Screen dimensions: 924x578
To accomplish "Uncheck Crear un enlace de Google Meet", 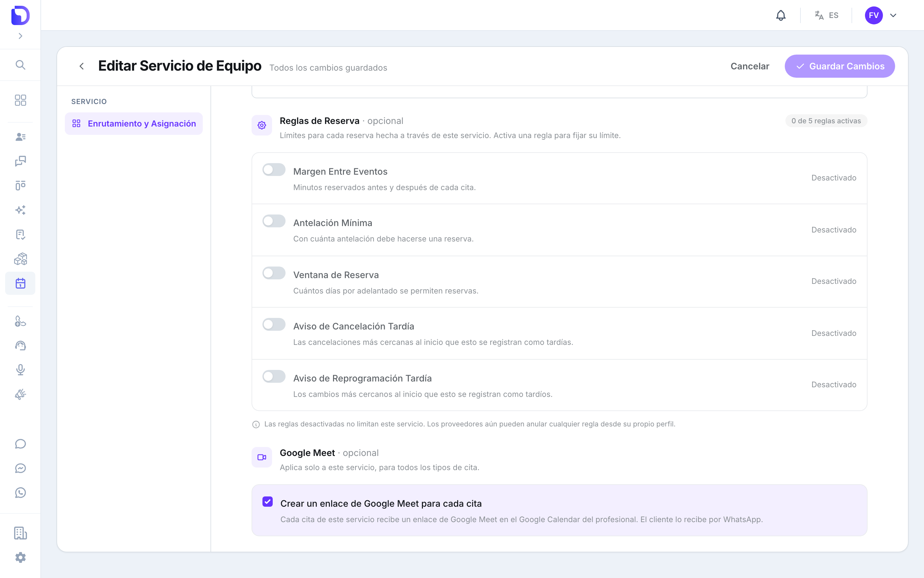I will (268, 502).
